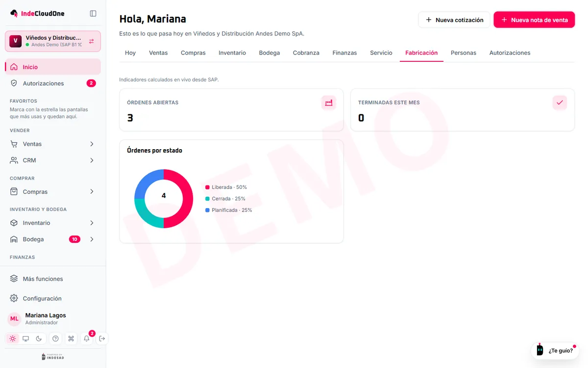
Task: Click the Powered by Indesad logo
Action: (53, 357)
